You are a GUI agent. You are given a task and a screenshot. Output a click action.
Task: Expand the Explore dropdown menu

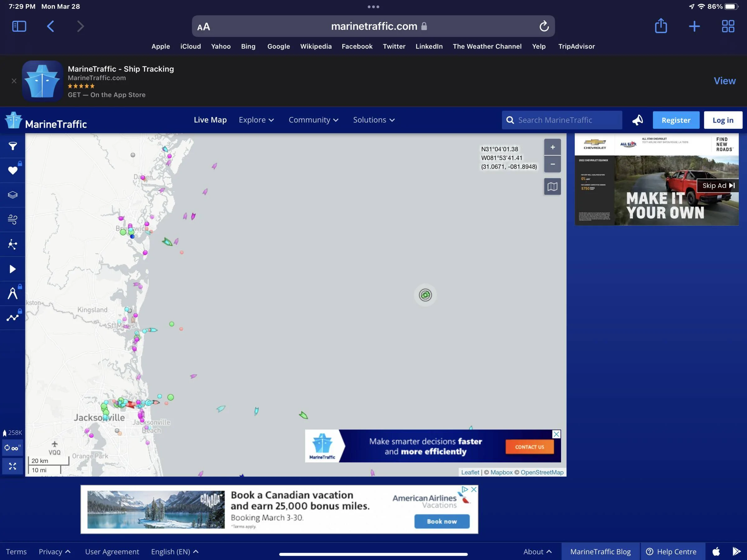tap(256, 120)
